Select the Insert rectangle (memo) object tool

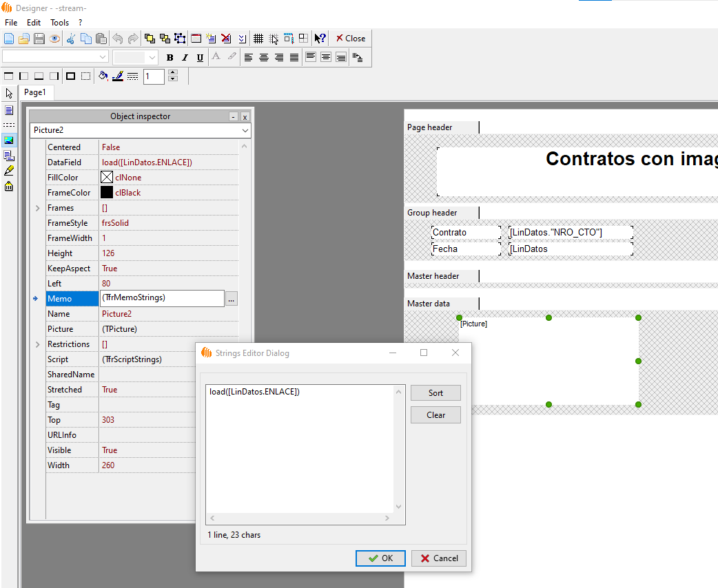click(9, 110)
